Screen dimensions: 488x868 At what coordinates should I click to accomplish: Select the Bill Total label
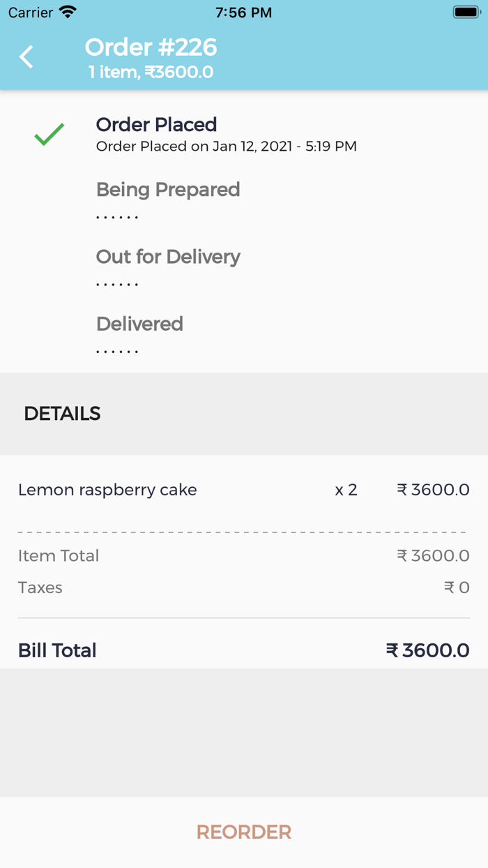coord(57,650)
